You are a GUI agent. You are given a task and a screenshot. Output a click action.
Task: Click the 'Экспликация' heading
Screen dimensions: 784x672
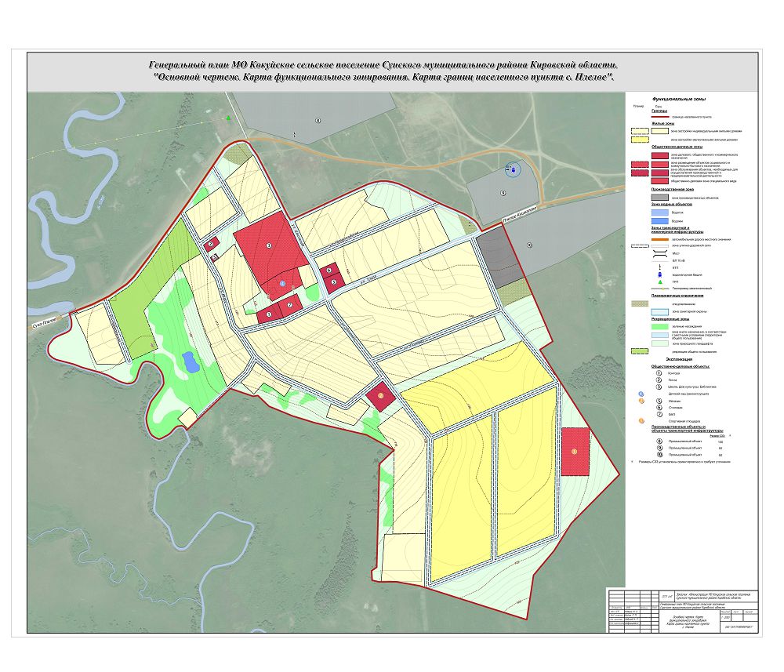coord(679,359)
